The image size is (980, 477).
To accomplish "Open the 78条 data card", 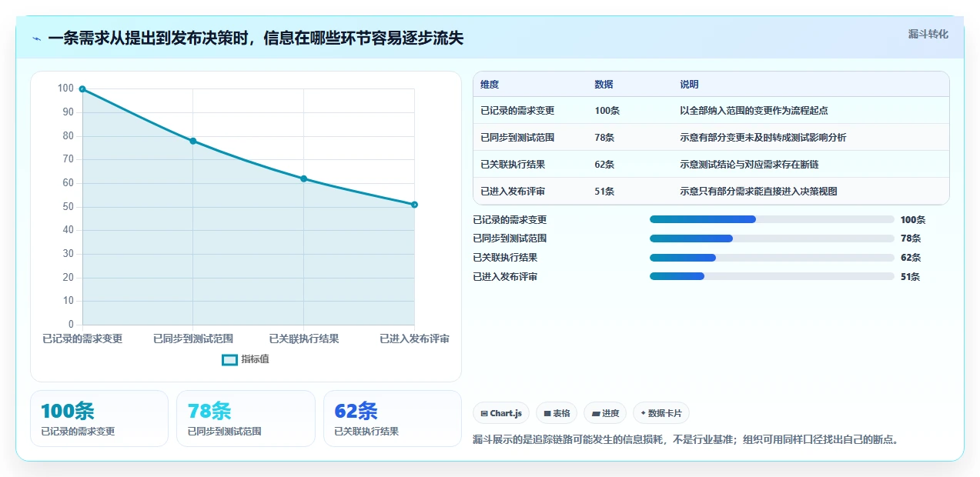I will point(246,419).
